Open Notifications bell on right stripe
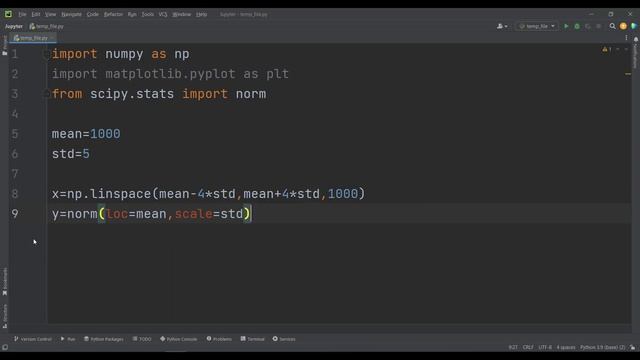 click(x=636, y=39)
